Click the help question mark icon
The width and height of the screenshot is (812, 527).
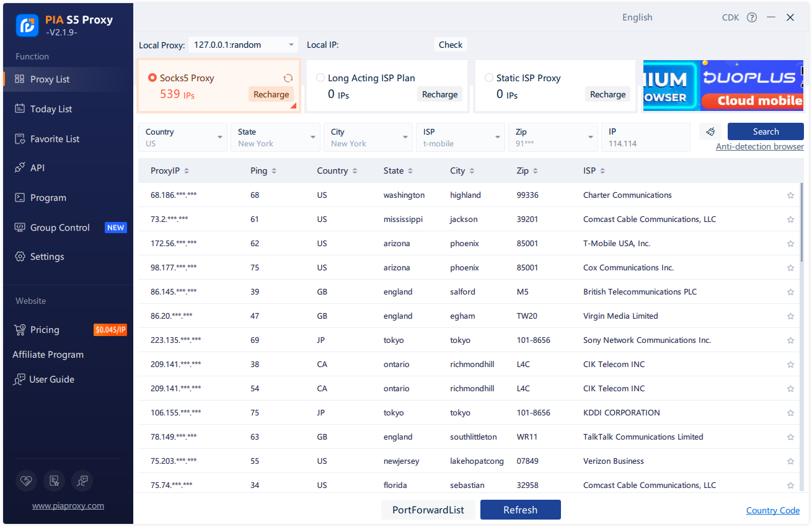click(x=752, y=17)
